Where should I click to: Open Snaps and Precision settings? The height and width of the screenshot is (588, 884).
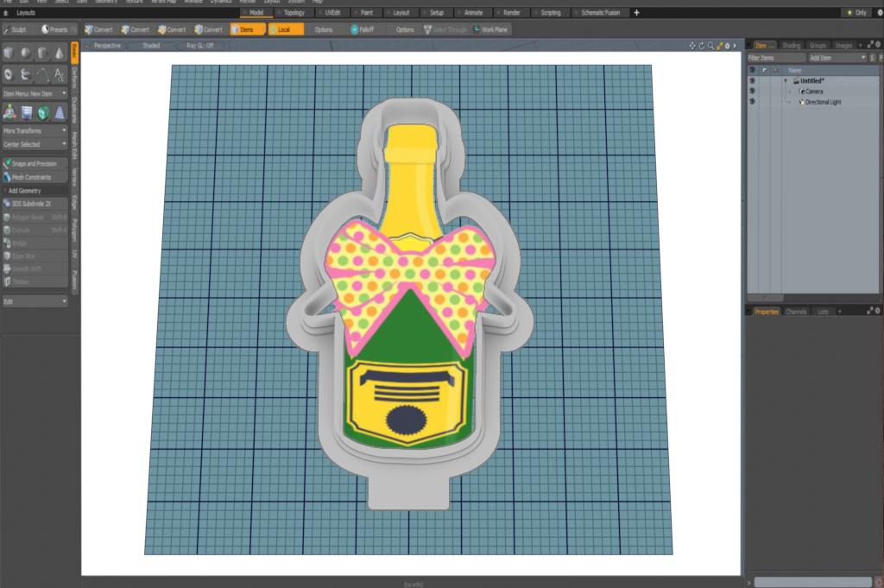[x=35, y=162]
